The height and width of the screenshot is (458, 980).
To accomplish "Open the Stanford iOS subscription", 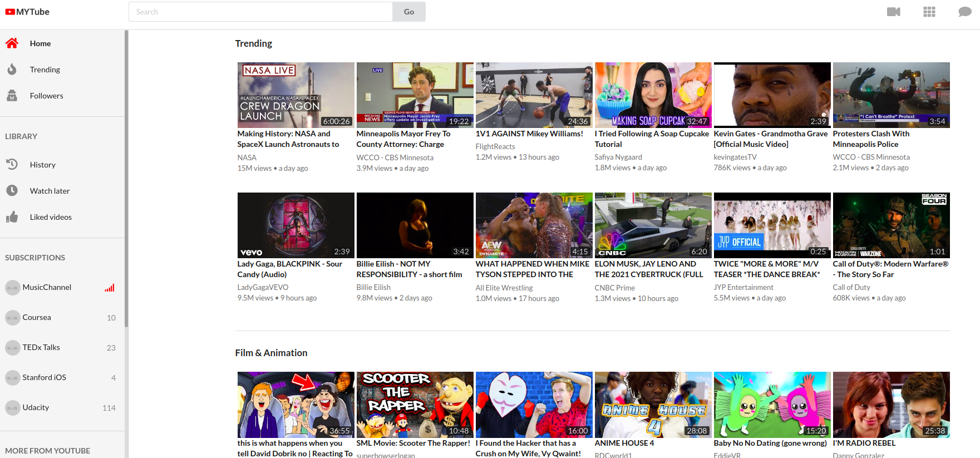I will pos(62,377).
